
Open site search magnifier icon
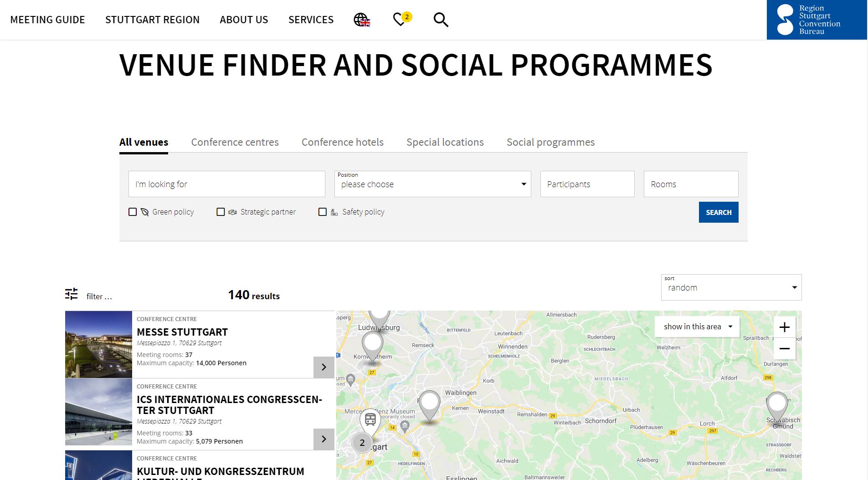(x=441, y=20)
